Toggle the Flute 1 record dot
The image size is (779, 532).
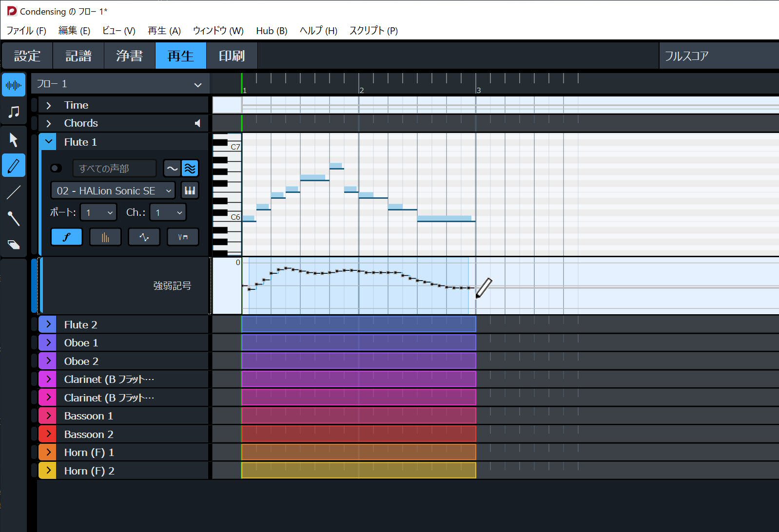pyautogui.click(x=56, y=168)
